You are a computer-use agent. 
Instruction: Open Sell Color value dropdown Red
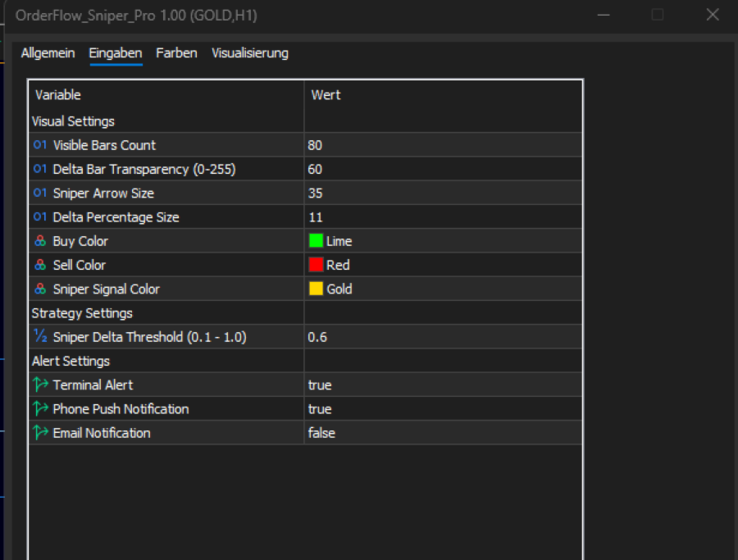443,265
